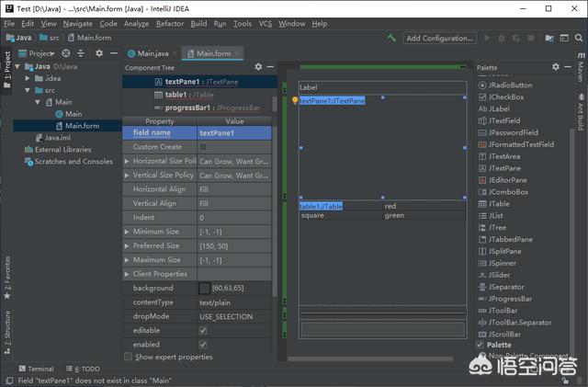Click the Debug bug icon
The width and height of the screenshot is (588, 387).
502,38
